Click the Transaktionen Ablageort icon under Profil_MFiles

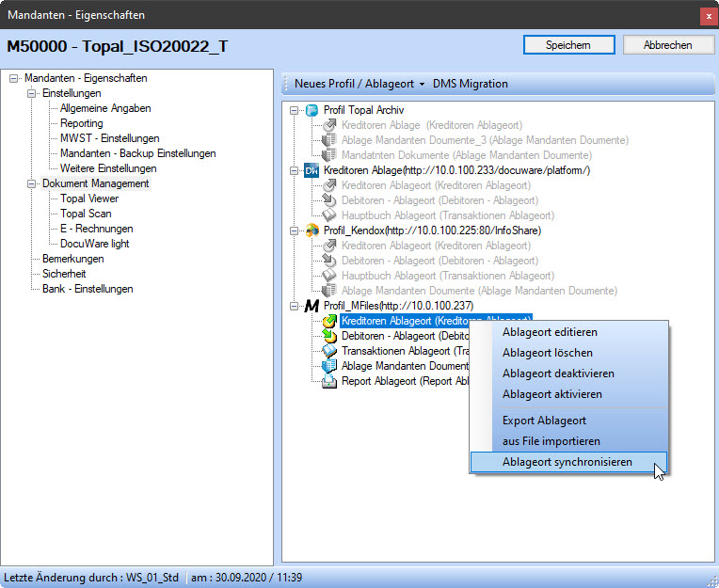tap(329, 351)
